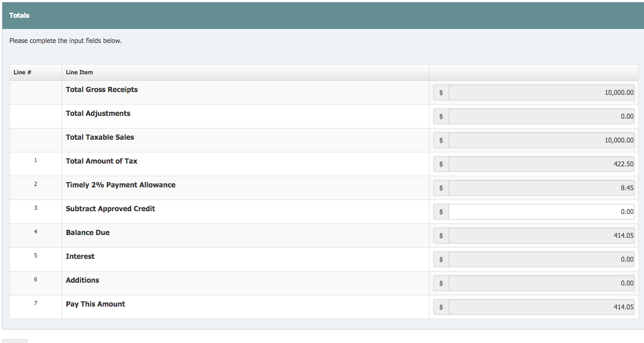This screenshot has height=343, width=644.
Task: Click the "Additions" line item label
Action: tap(83, 280)
